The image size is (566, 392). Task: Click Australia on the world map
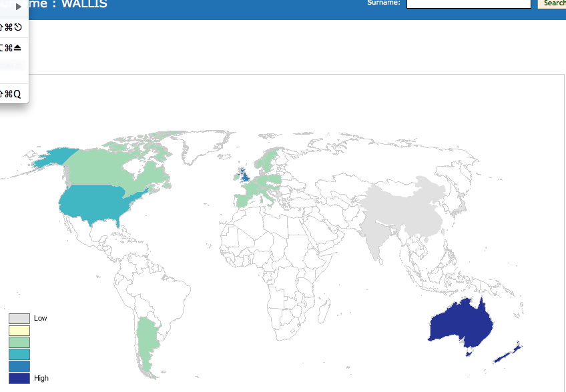tap(461, 325)
